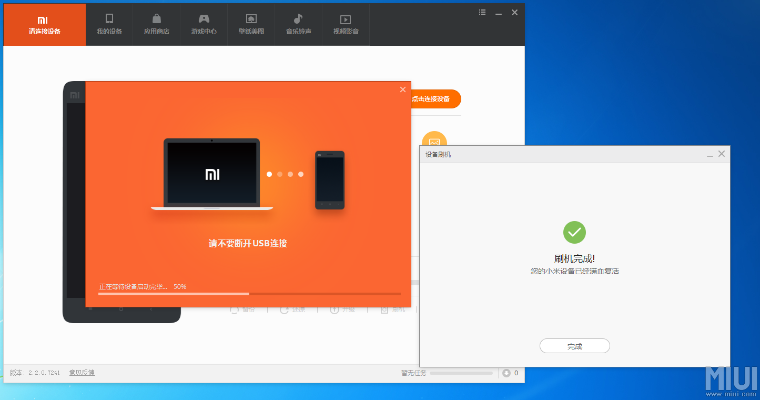This screenshot has height=400, width=760.
Task: Click the 暂无任务 status text
Action: click(x=413, y=373)
